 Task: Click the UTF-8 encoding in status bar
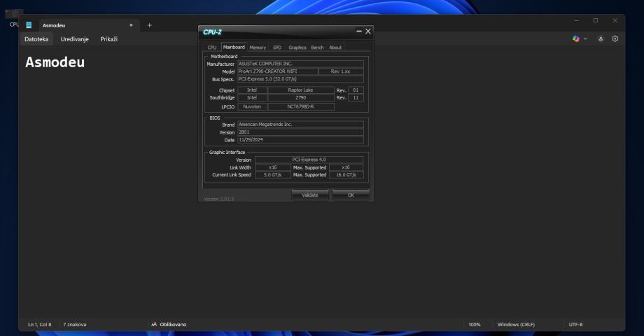pos(575,325)
